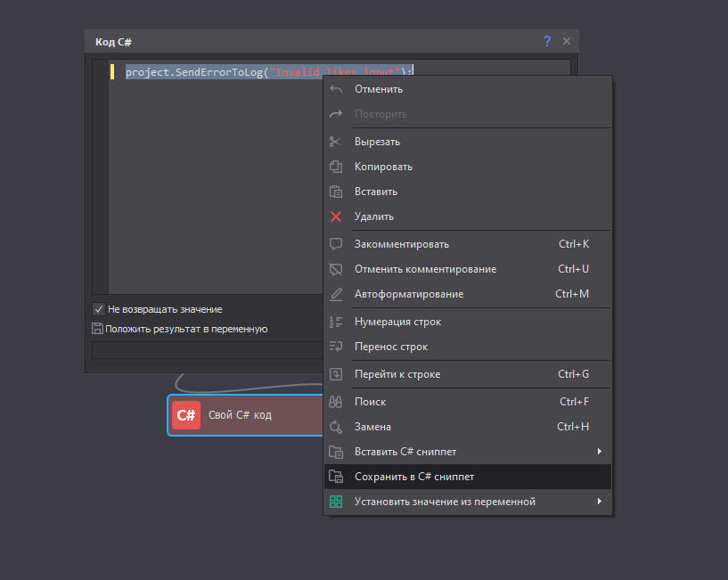Uncheck 'Не возвращать значение' checkbox

click(99, 309)
